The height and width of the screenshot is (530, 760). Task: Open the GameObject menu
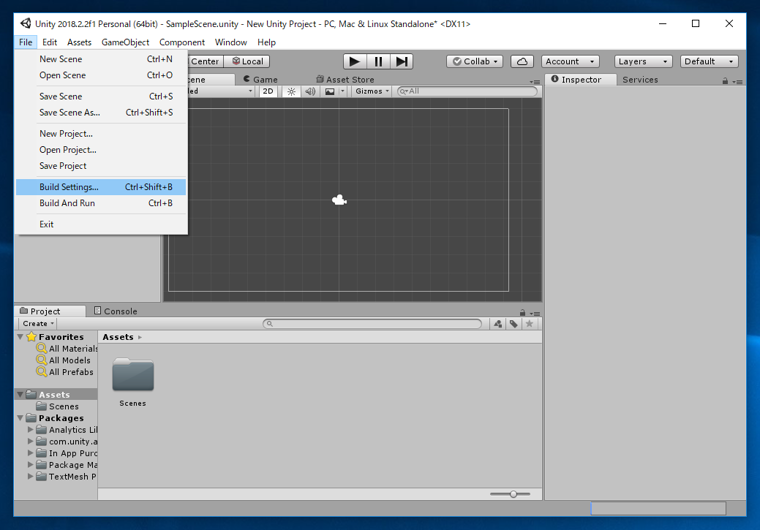(125, 42)
